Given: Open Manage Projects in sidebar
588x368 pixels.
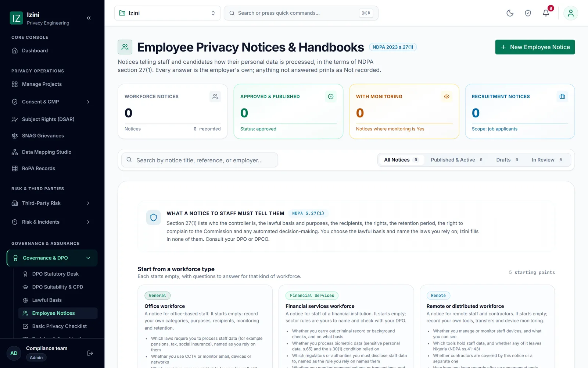Looking at the screenshot, I should click(52, 84).
